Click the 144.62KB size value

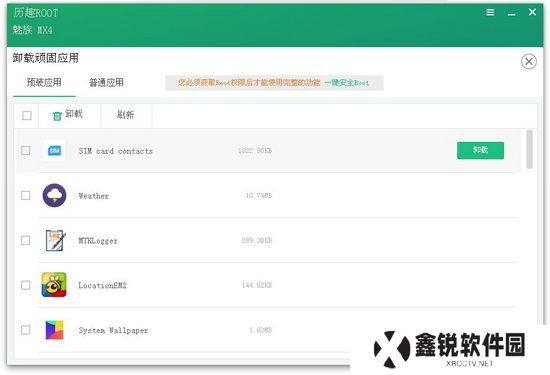pyautogui.click(x=257, y=285)
